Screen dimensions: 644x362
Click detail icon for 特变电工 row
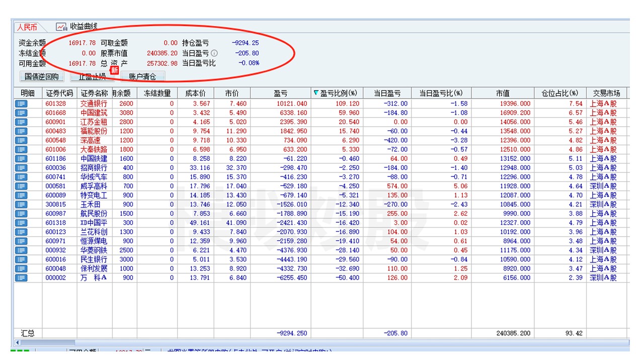(21, 195)
